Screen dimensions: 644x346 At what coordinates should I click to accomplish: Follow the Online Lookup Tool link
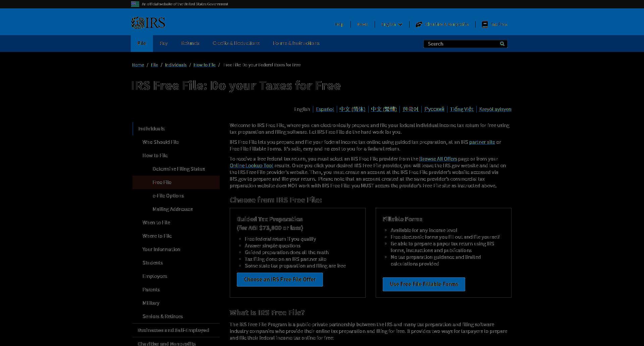251,166
